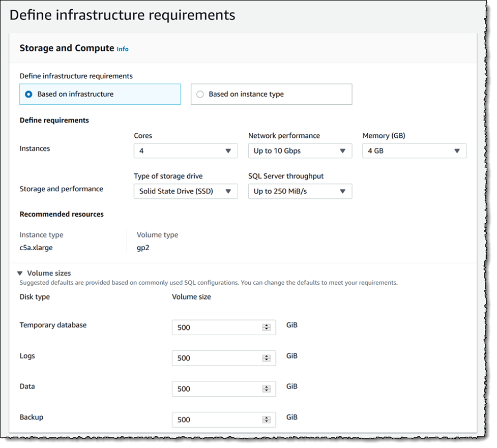Viewport: 497px width, 448px height.
Task: Click the Info link beside Storage and Compute
Action: (123, 49)
